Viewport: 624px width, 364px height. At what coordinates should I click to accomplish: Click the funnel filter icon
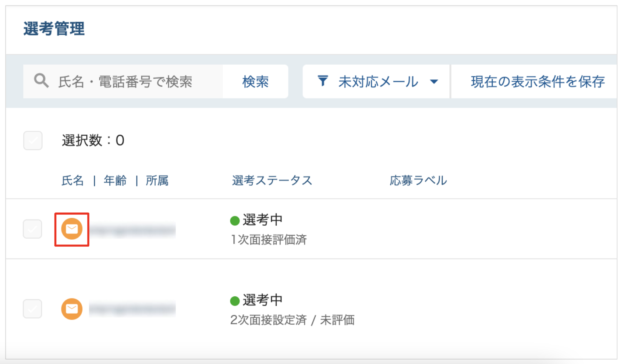(x=323, y=81)
